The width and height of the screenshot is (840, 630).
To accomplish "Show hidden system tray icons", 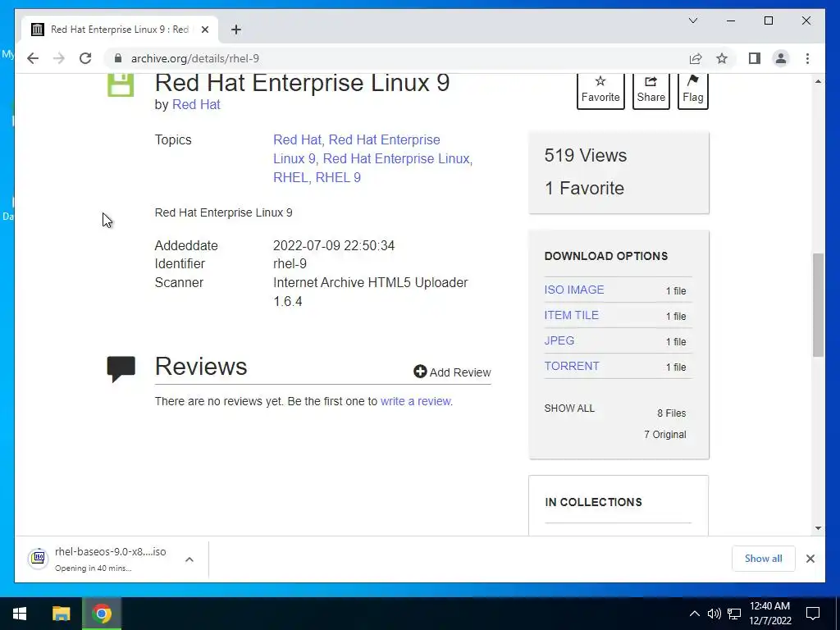I will tap(694, 614).
